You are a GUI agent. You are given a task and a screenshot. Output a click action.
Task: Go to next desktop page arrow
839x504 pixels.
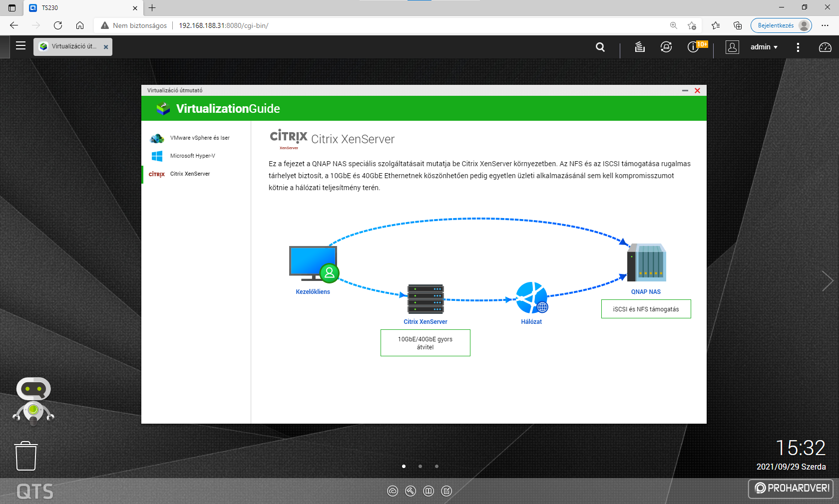pyautogui.click(x=828, y=281)
